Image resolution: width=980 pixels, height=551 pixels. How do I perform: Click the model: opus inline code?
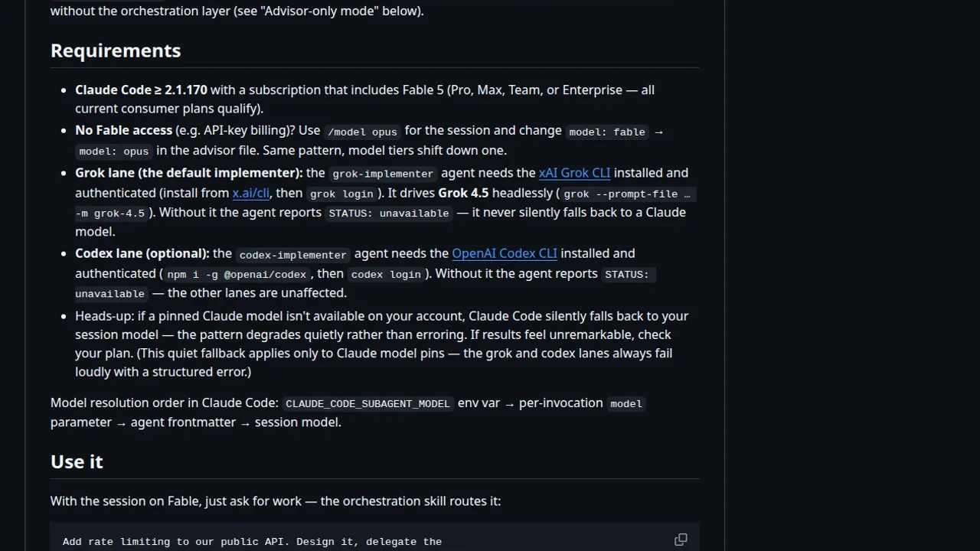pos(113,152)
